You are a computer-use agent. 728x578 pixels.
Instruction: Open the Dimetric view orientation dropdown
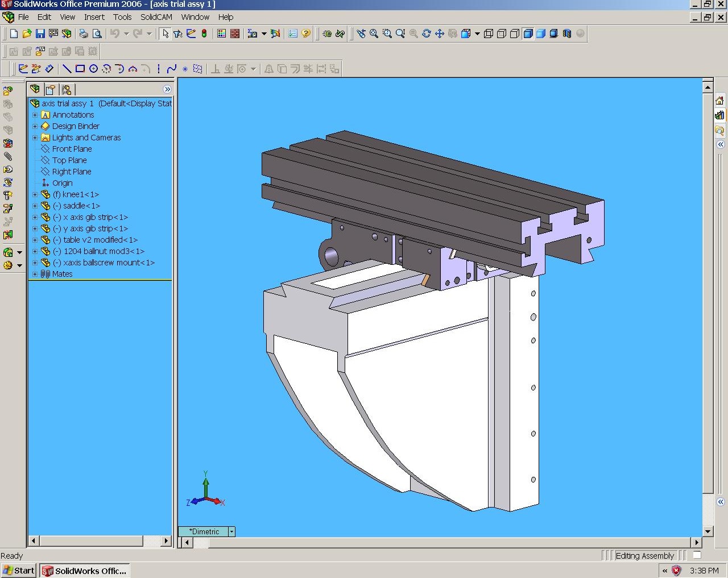[x=231, y=532]
